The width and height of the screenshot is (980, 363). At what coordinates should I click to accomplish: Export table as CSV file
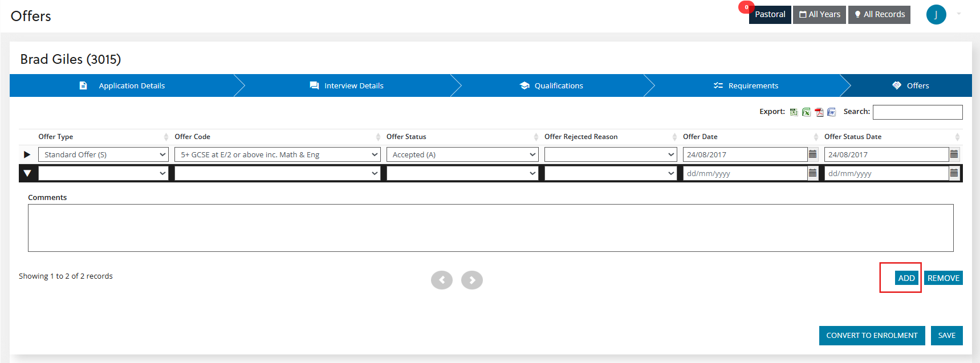click(794, 112)
